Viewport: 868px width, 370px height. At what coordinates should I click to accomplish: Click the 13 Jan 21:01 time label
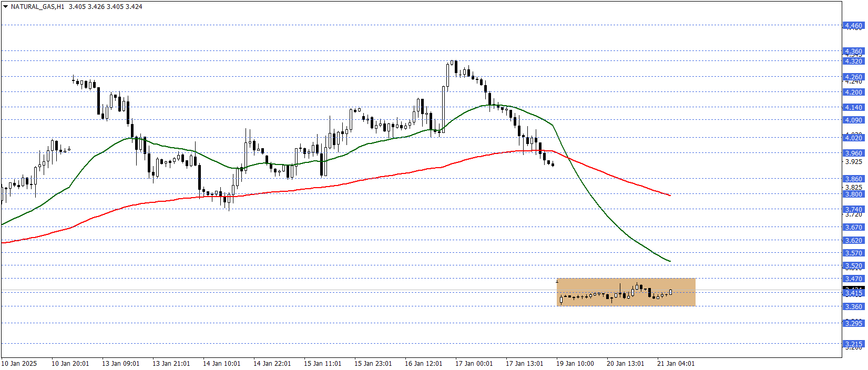(171, 364)
